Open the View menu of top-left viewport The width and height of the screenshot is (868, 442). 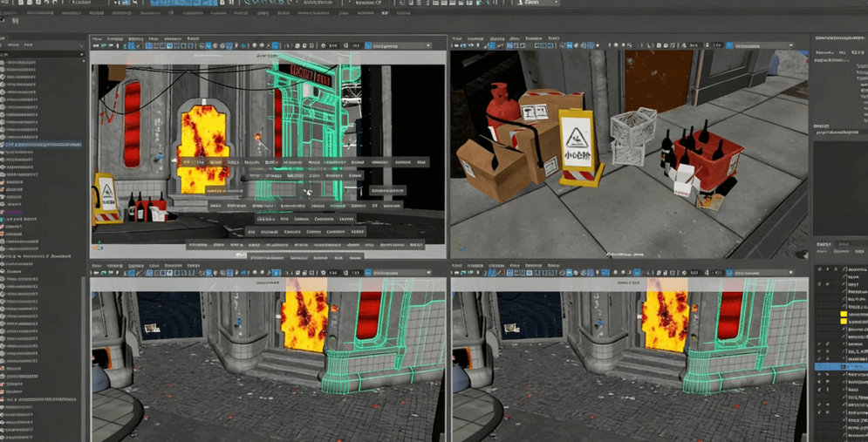97,38
